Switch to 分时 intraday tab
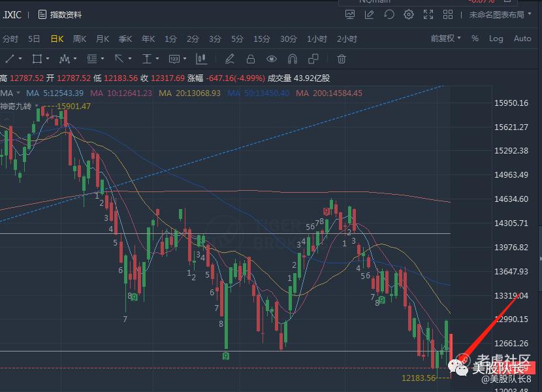The image size is (542, 392). pos(10,39)
